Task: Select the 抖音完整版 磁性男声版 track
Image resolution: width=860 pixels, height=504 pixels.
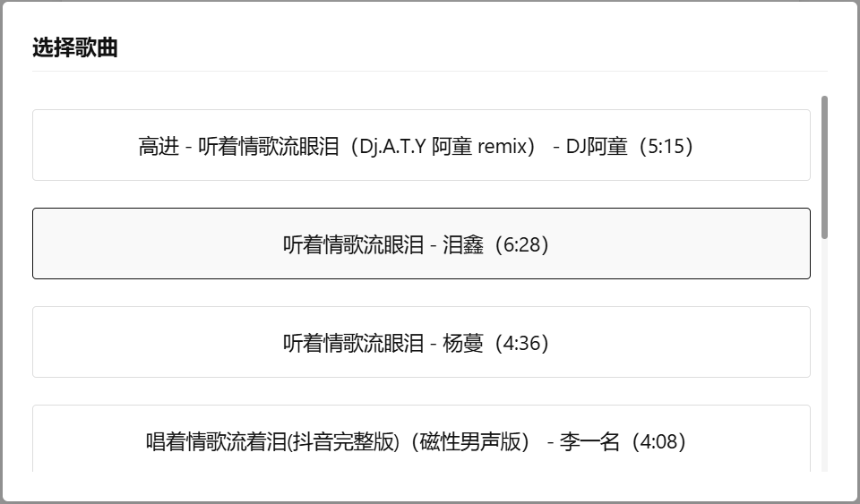Action: click(421, 440)
